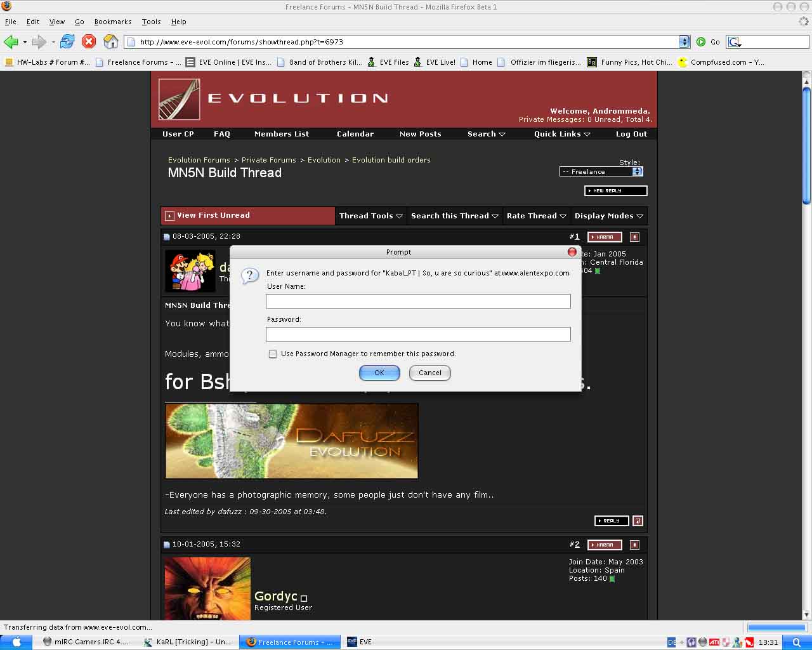Click the blue vertical scrollbar thumb
Screen dimensions: 812x650
pos(806,146)
